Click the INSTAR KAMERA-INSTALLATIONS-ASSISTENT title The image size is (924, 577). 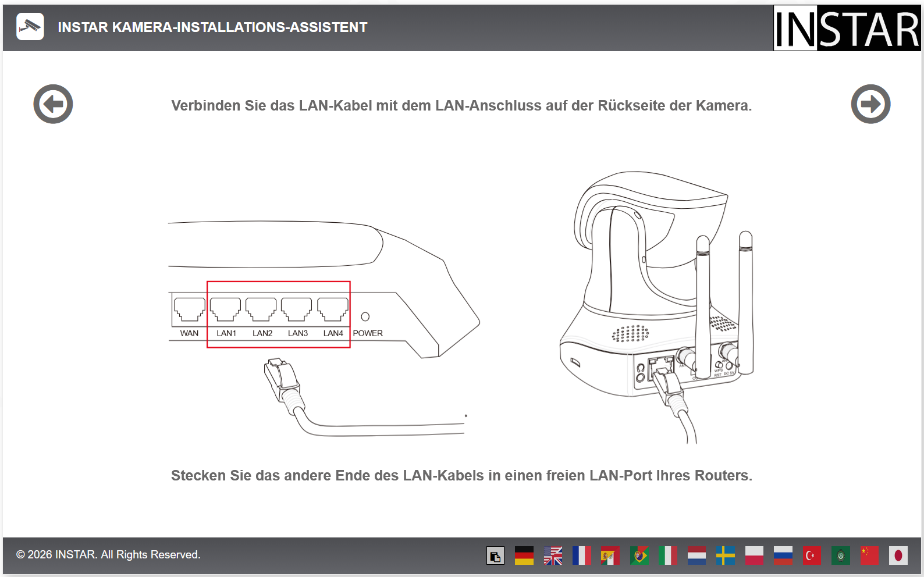point(212,27)
